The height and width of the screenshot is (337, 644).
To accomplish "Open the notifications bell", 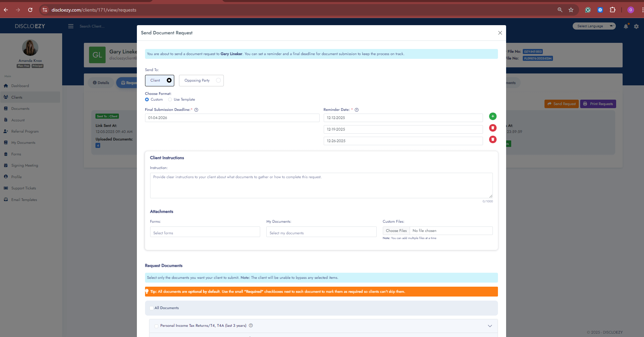I will tap(626, 27).
